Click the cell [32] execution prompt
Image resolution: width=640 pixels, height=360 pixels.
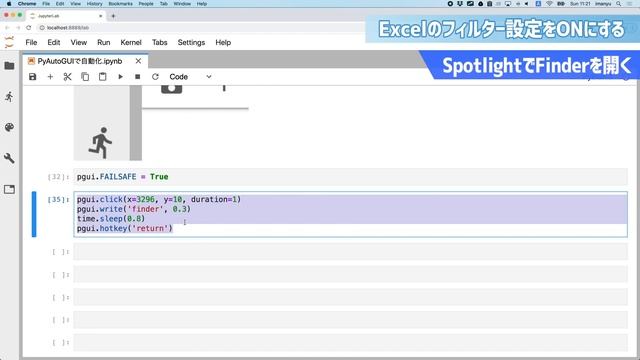(58, 177)
